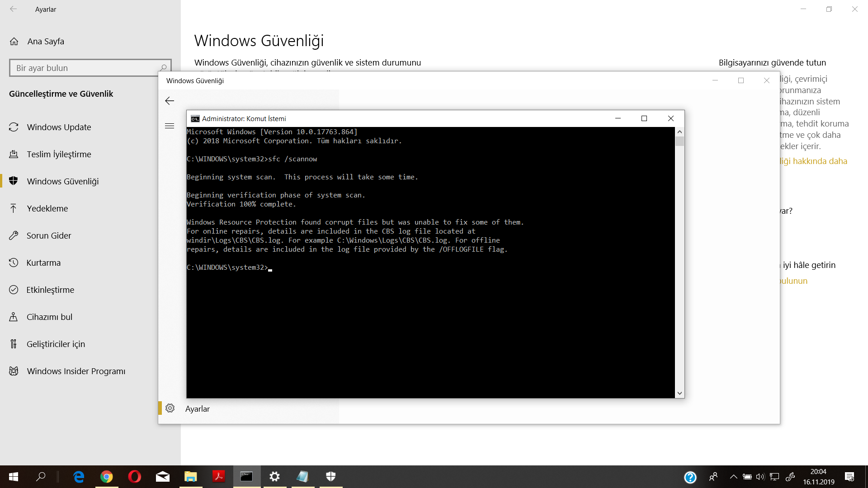This screenshot has height=488, width=868.
Task: Open hamburger menu in Windows Güvenliği window
Action: (x=170, y=126)
